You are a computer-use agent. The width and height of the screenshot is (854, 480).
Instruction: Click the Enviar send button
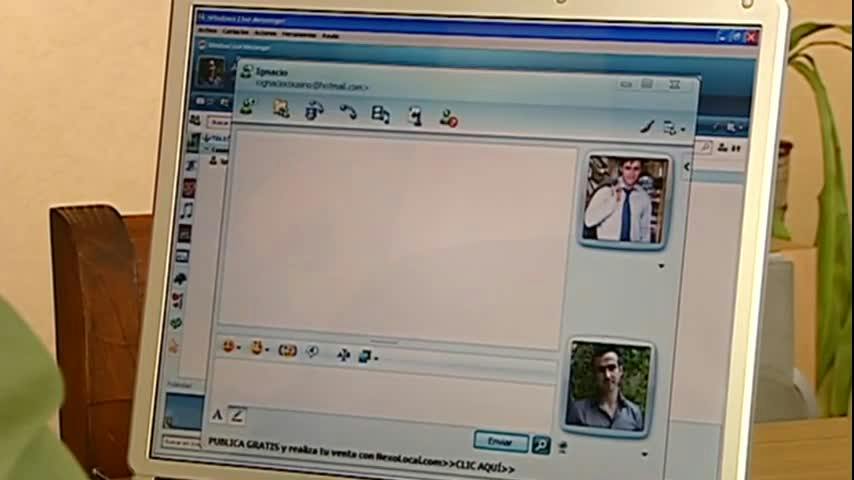click(501, 441)
